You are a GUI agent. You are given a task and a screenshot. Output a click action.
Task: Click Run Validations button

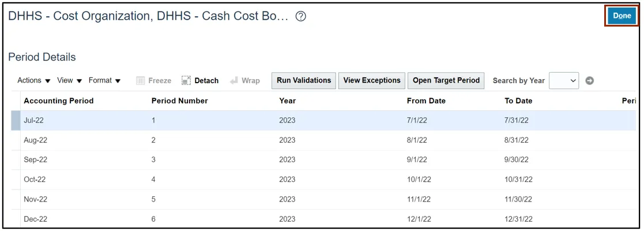click(x=304, y=80)
